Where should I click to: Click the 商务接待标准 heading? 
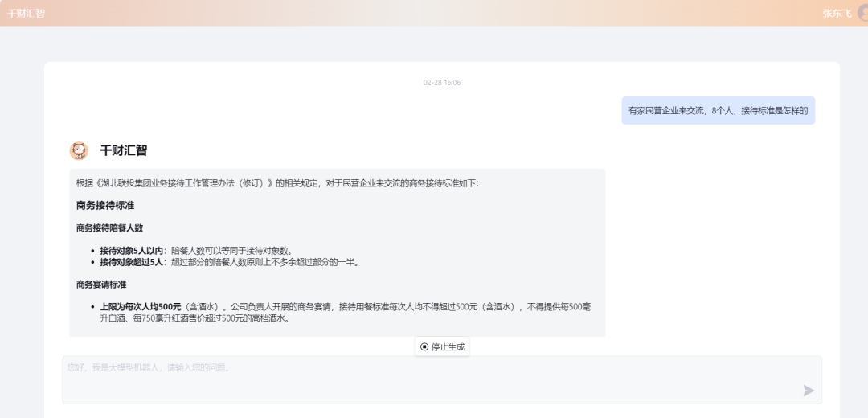(x=105, y=206)
